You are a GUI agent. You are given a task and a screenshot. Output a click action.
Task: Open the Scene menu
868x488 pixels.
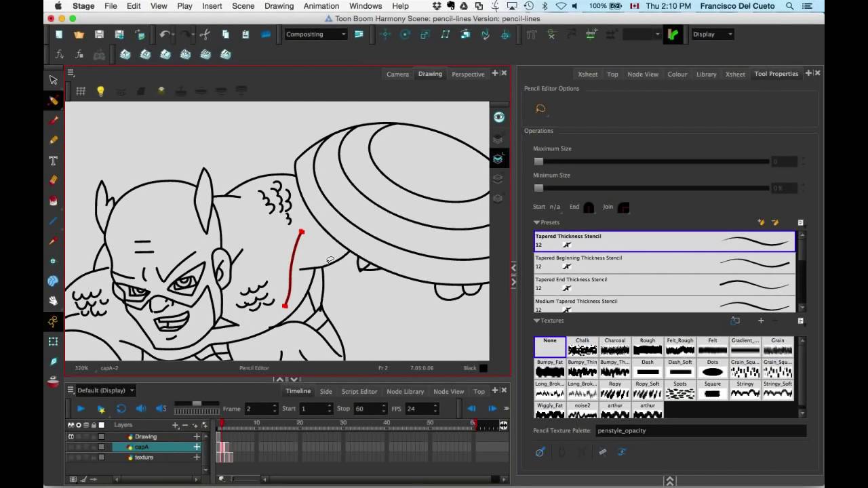click(243, 6)
